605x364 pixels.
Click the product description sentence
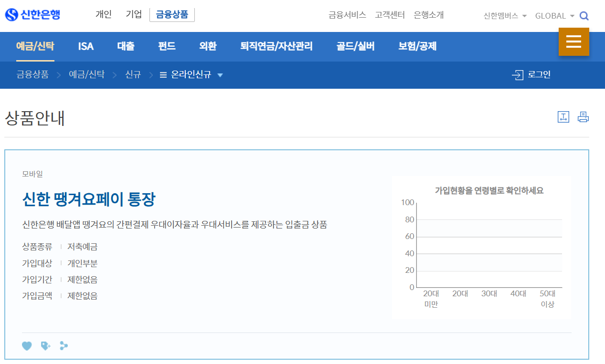(x=175, y=225)
